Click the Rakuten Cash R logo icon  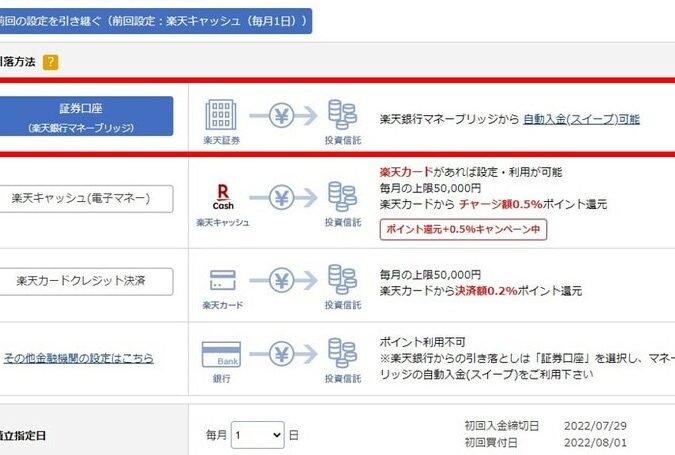(x=223, y=194)
